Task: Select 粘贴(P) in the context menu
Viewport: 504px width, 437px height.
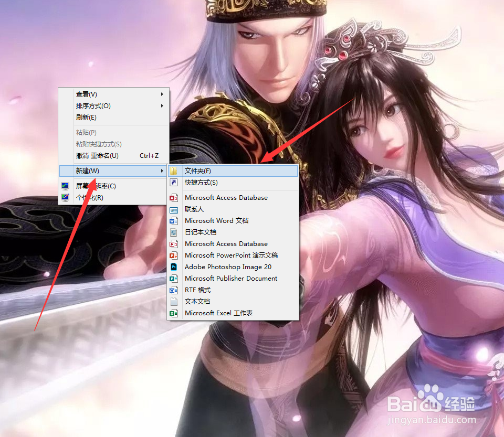Action: (x=113, y=132)
